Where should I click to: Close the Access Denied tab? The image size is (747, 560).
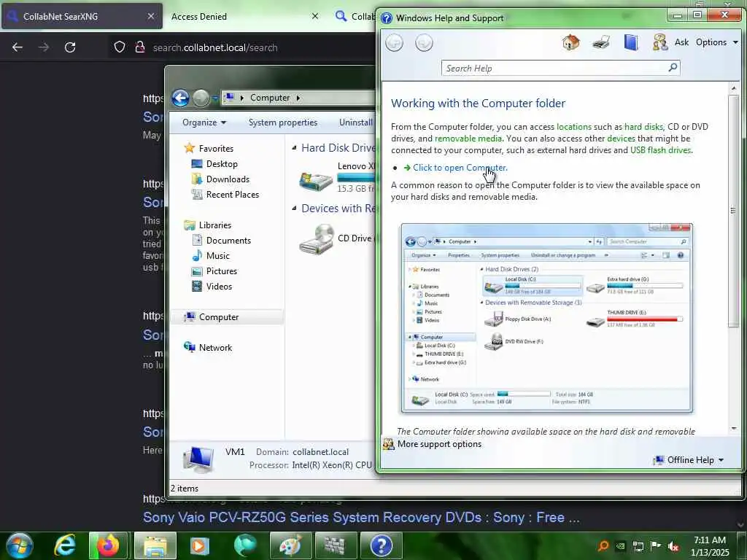pos(315,16)
